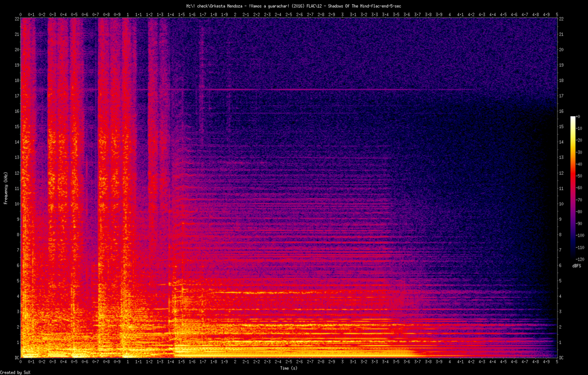Click "-120" on the dBFS scale
The height and width of the screenshot is (375, 588).
[581, 259]
